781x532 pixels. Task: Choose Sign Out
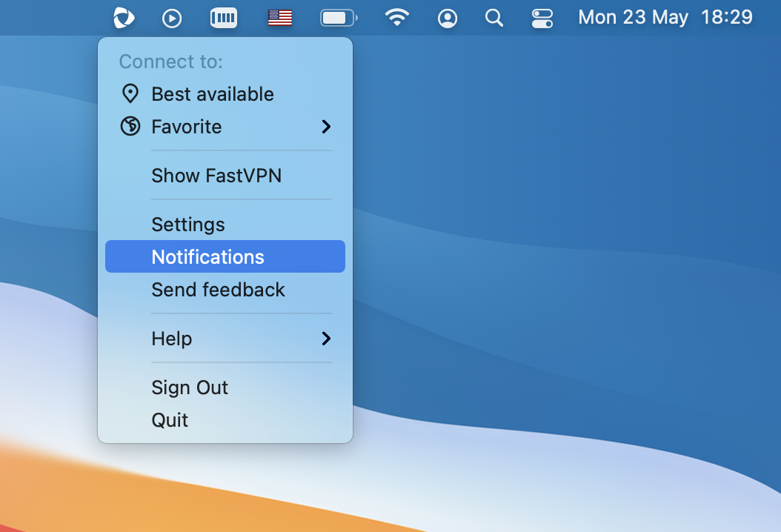click(225, 387)
